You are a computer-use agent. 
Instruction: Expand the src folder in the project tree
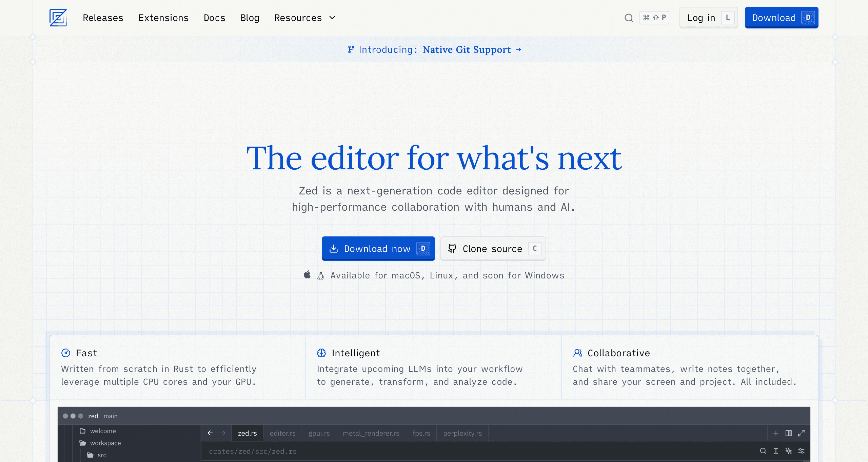(x=97, y=455)
